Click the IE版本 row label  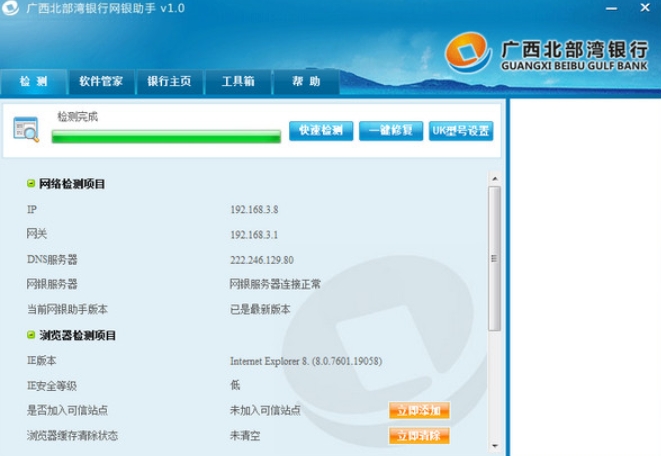pos(41,360)
